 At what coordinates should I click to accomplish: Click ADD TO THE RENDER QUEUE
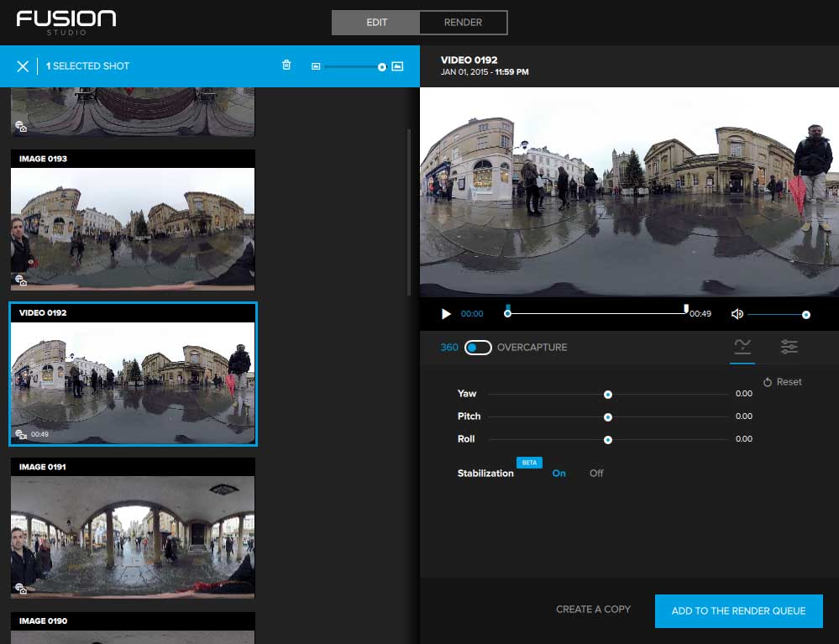tap(738, 611)
